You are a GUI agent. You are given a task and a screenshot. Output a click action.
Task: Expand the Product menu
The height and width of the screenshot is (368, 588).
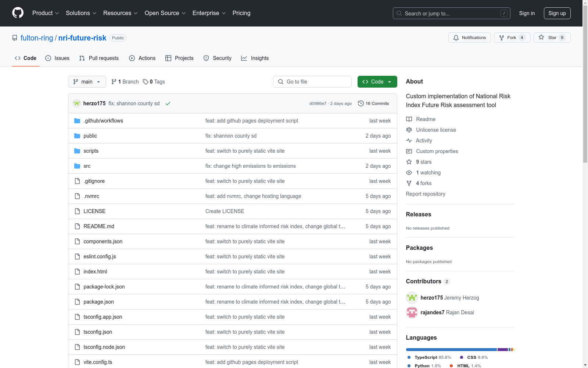tap(46, 13)
